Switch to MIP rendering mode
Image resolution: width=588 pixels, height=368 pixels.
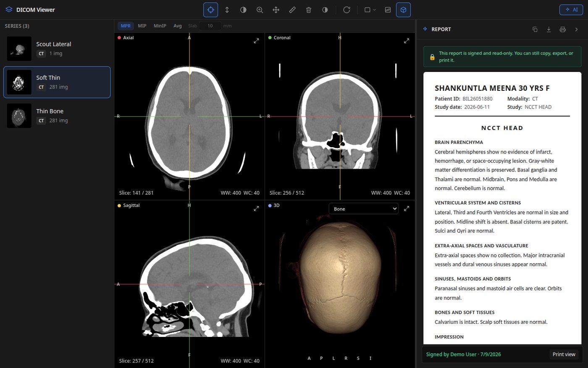(x=142, y=26)
